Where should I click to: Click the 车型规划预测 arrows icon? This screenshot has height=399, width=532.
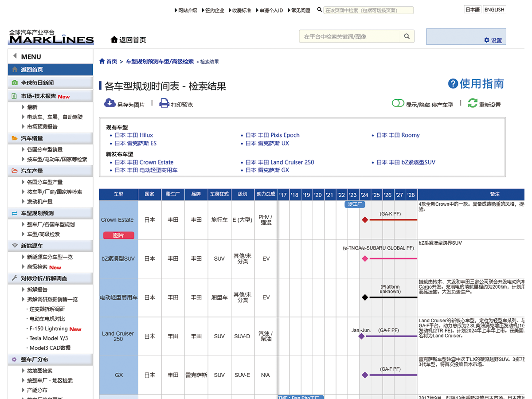(15, 213)
